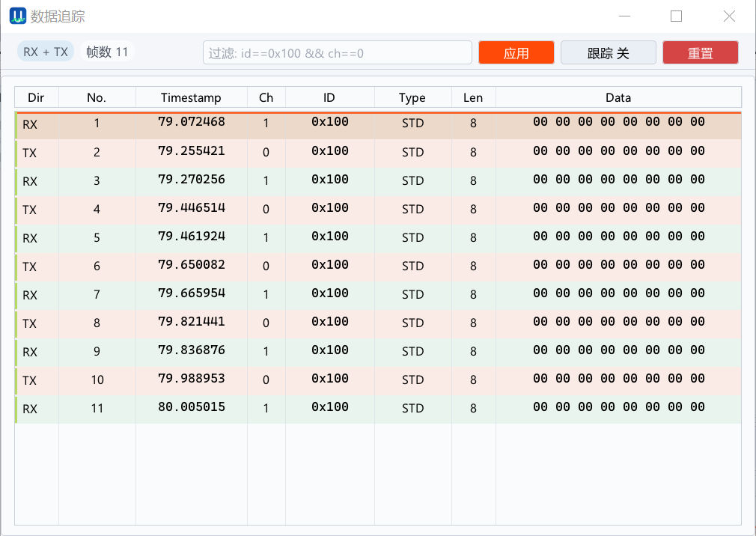
Task: Click frame number 9 cell
Action: click(x=97, y=351)
